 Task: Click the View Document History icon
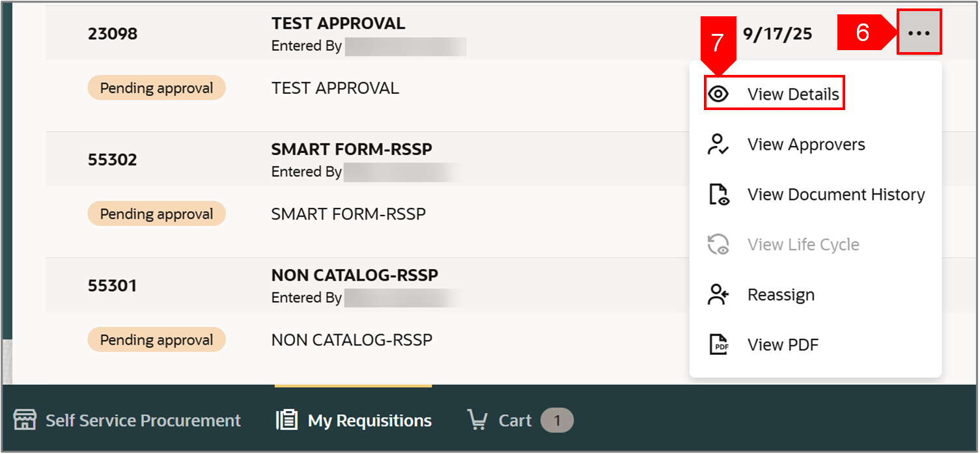coord(718,195)
